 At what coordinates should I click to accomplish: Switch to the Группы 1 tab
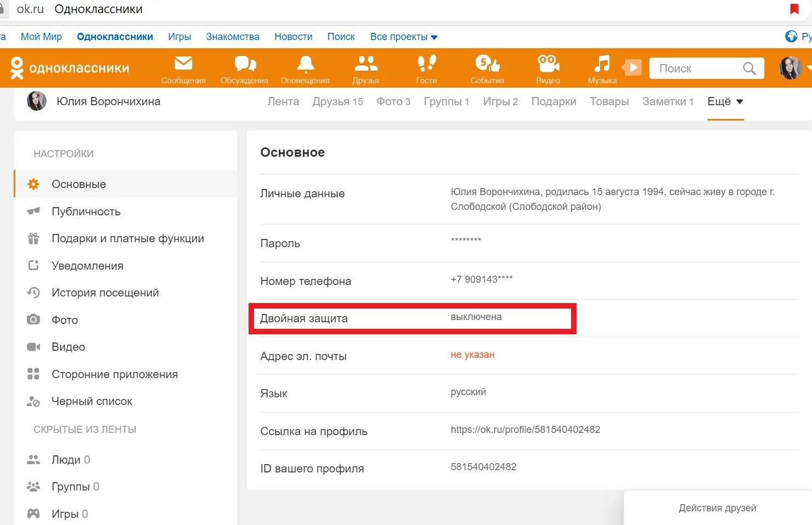(446, 101)
